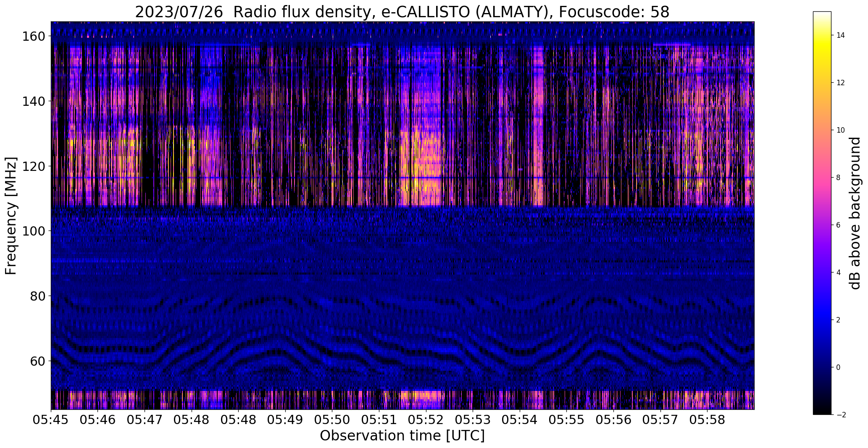The width and height of the screenshot is (868, 448).
Task: Select the 05:47 time tick label
Action: click(145, 419)
